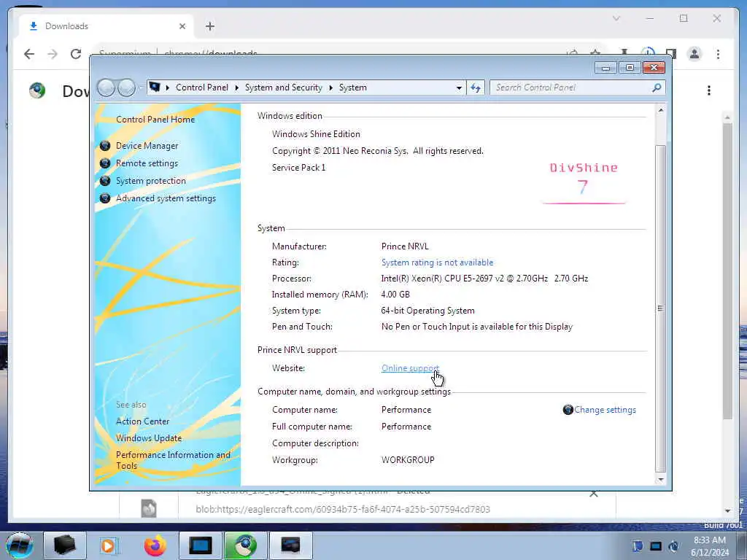Launch Firefox from the taskbar
Screen dimensions: 747x560
[x=155, y=545]
